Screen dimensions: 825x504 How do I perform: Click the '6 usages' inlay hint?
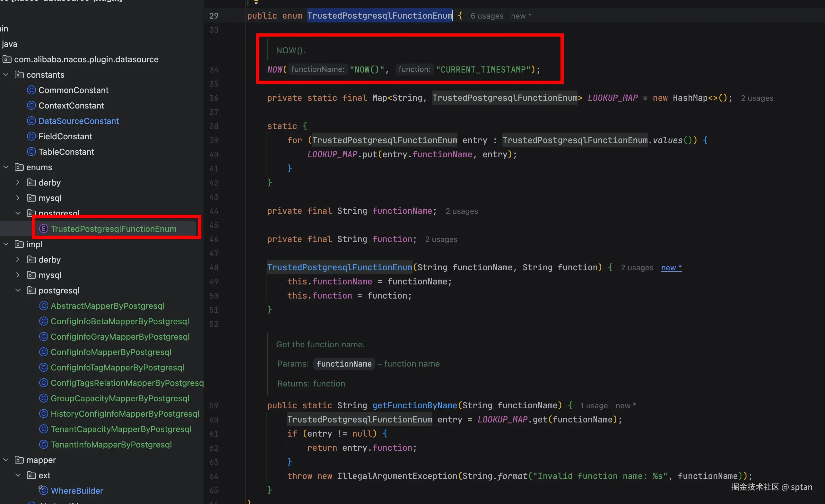point(487,16)
